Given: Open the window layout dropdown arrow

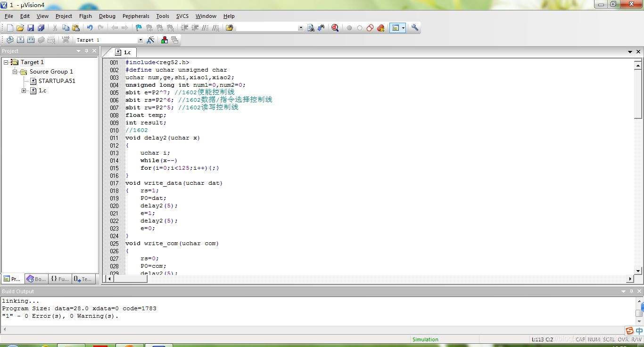Looking at the screenshot, I should [x=403, y=28].
